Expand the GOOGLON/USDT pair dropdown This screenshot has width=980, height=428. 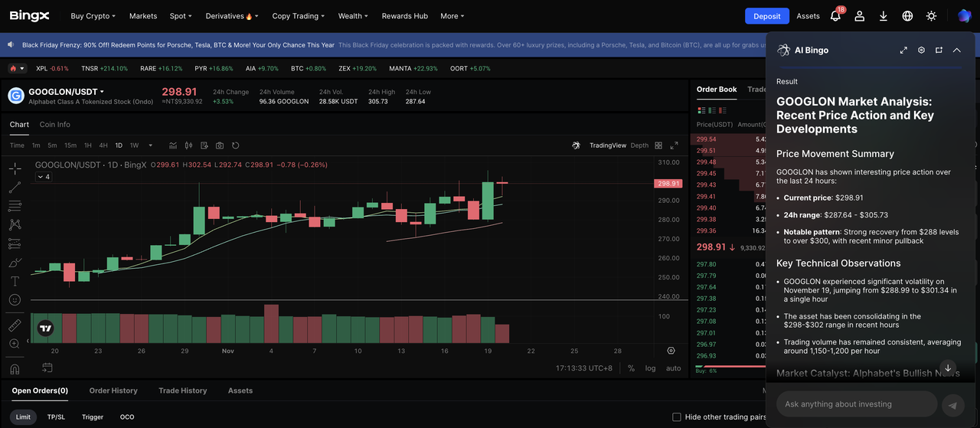tap(102, 92)
